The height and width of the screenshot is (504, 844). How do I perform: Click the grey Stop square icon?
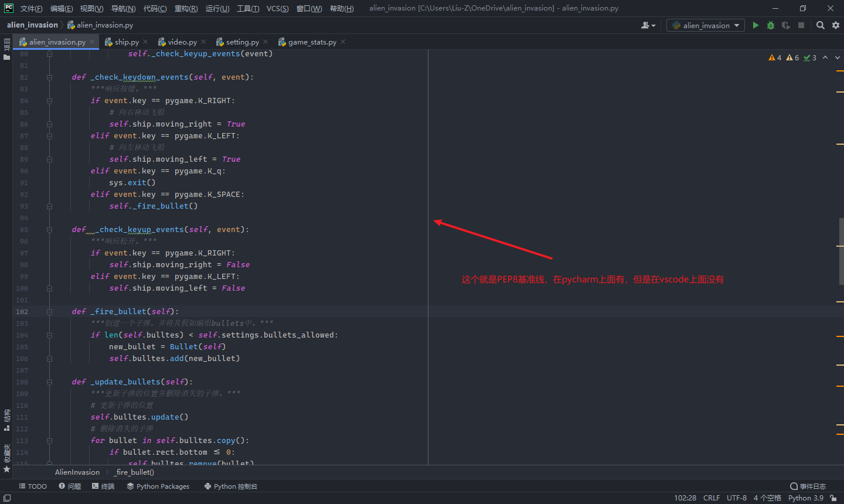pyautogui.click(x=801, y=25)
